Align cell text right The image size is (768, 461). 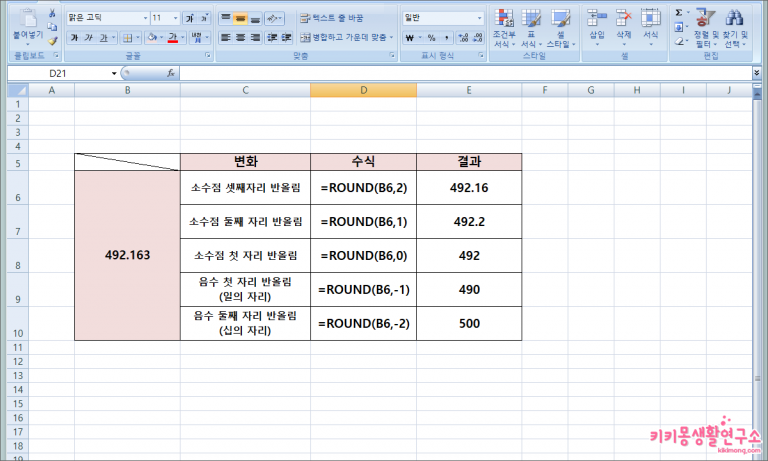[x=255, y=38]
